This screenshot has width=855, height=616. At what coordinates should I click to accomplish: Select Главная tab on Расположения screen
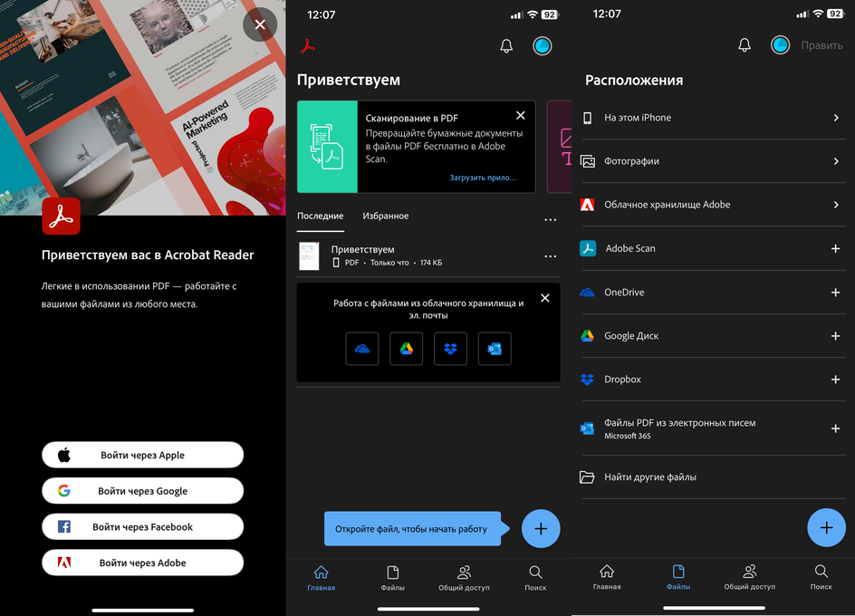(x=607, y=577)
